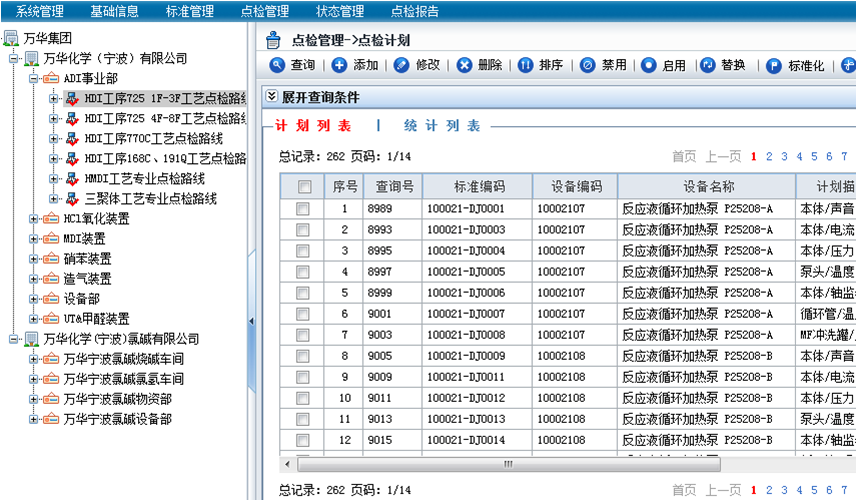Image resolution: width=857 pixels, height=501 pixels.
Task: Click the 删除 delete icon
Action: 465,66
